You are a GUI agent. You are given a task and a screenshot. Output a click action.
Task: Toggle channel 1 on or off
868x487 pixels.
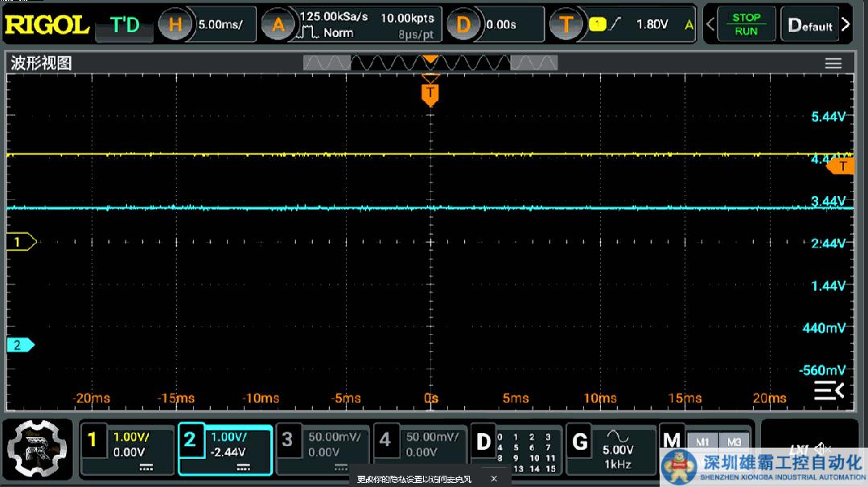(93, 440)
